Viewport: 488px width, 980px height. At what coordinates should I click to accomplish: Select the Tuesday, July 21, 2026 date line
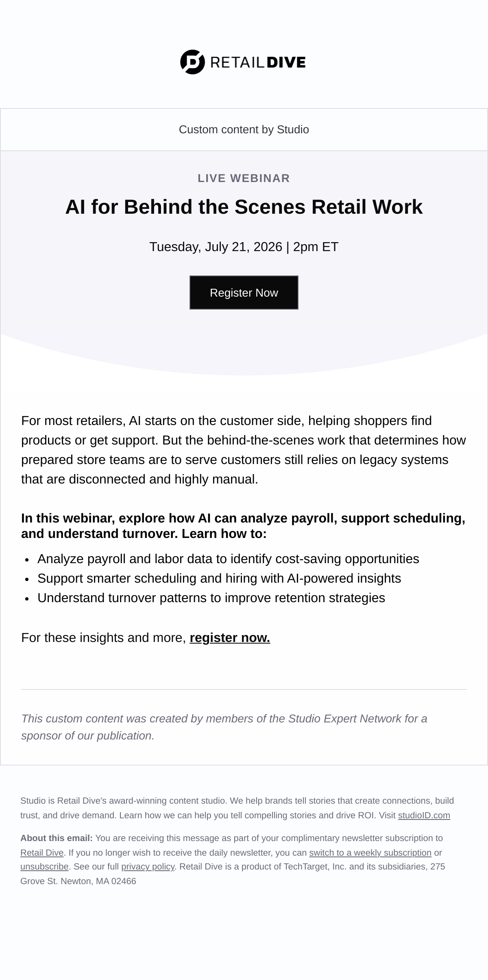tap(244, 247)
